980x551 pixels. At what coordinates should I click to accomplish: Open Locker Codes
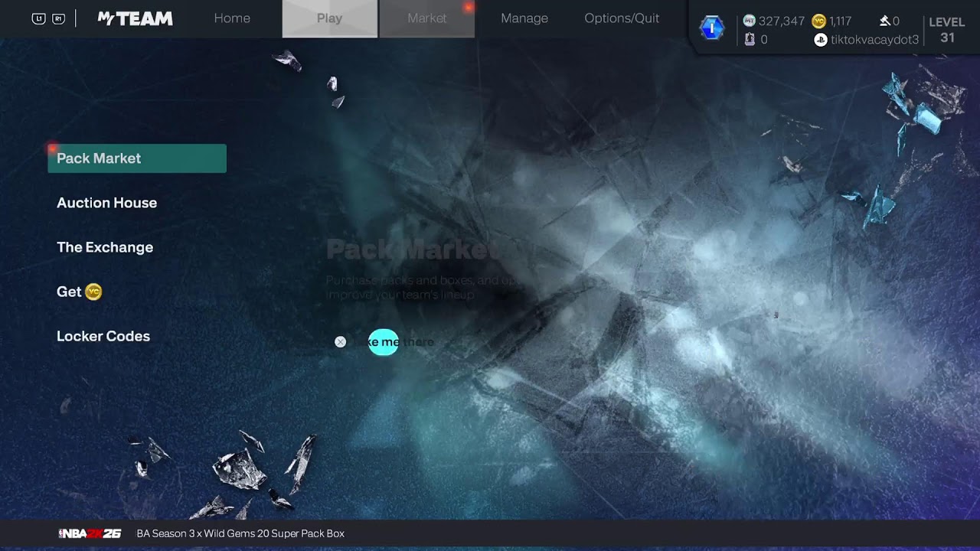pos(103,336)
